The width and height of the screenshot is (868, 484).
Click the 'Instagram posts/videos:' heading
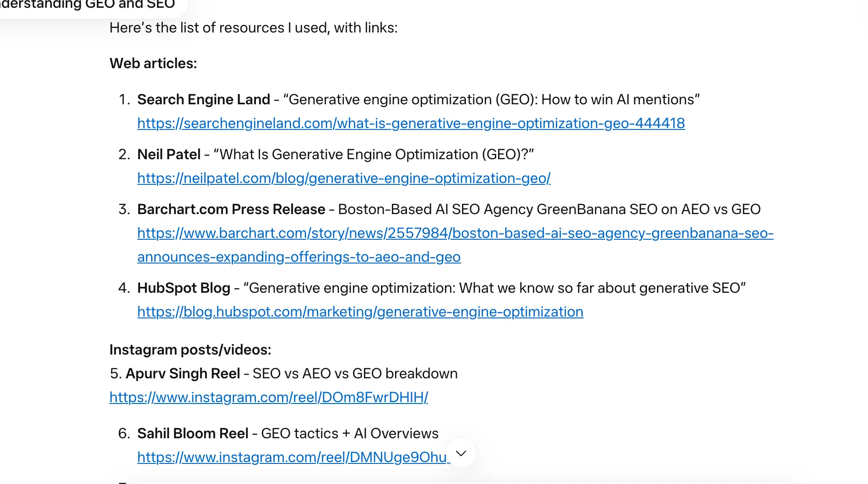(190, 350)
